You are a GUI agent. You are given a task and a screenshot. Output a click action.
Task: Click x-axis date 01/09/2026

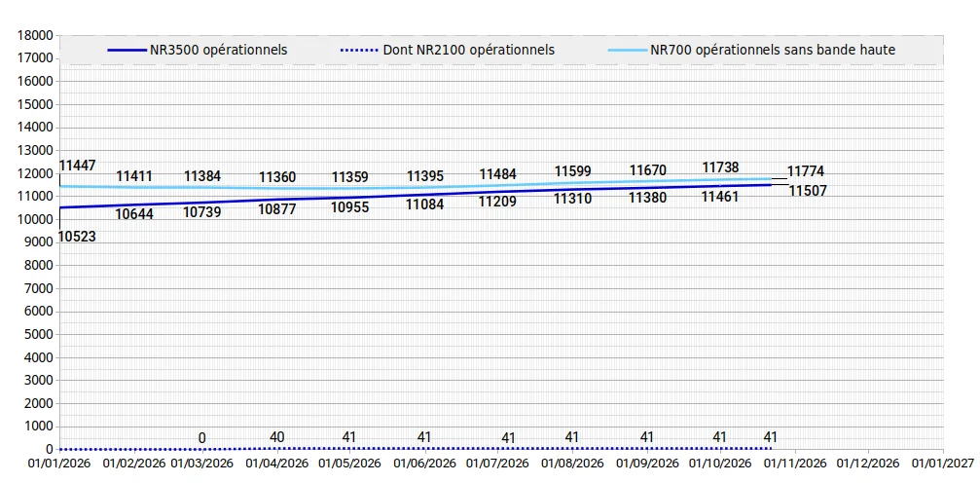pos(647,464)
